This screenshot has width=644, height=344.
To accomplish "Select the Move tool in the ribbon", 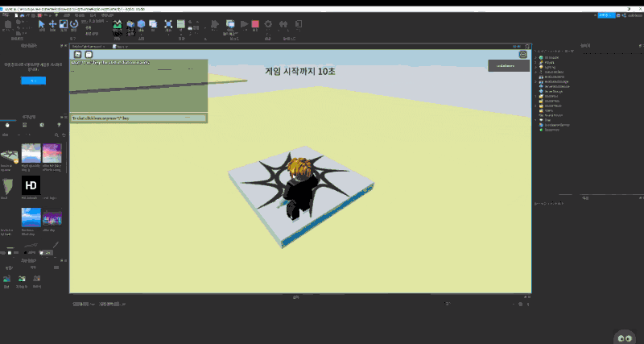I will pos(52,25).
